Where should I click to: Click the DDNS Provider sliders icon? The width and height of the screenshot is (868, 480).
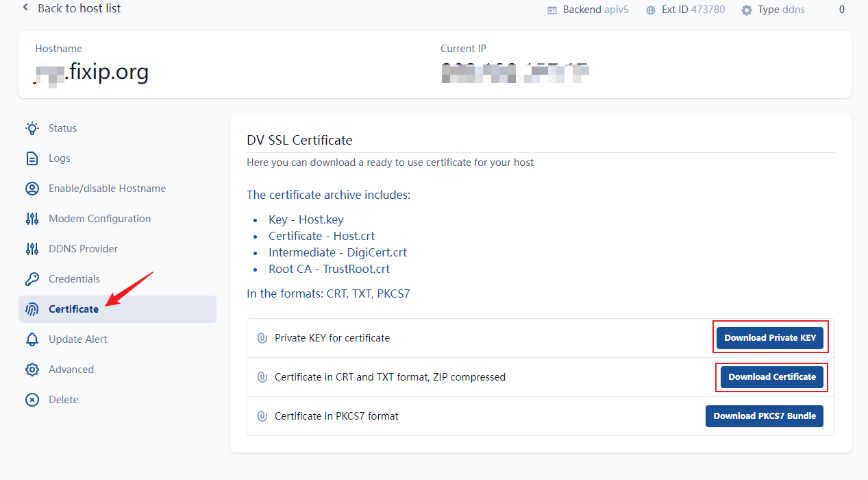coord(32,249)
